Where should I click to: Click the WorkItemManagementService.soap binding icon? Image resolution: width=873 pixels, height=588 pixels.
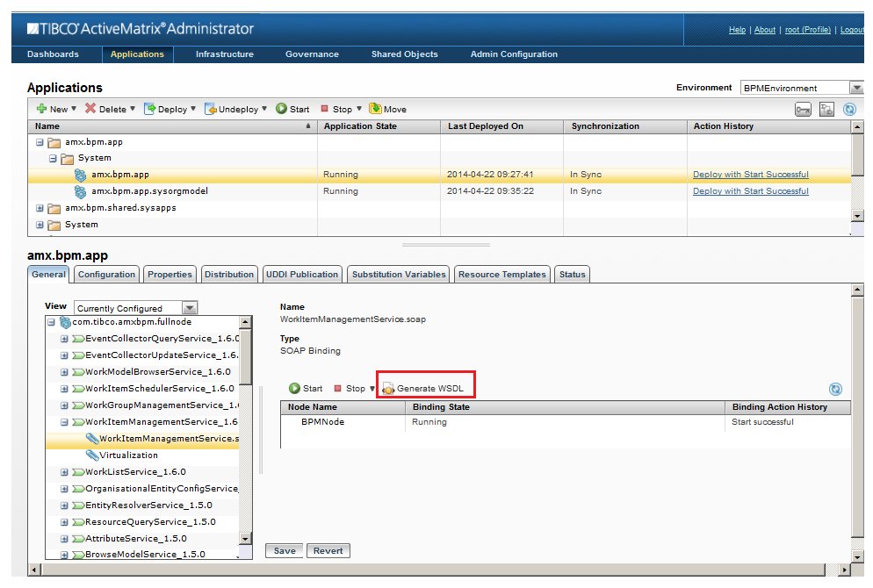pyautogui.click(x=92, y=438)
